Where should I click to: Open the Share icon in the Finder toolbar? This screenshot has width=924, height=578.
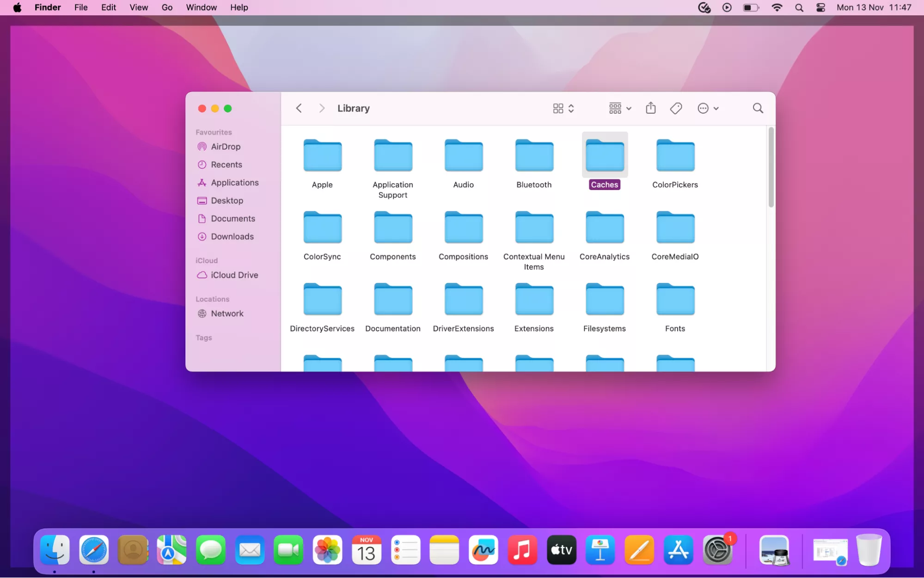(650, 108)
